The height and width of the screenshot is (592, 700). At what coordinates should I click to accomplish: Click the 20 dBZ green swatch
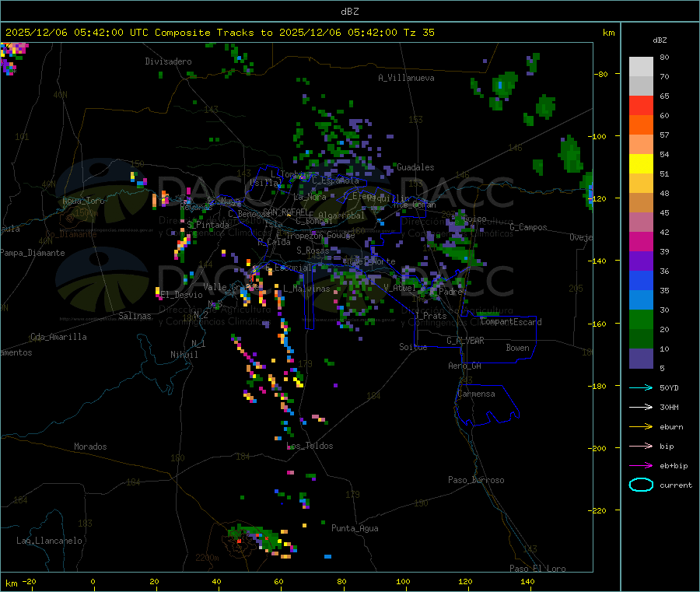[641, 339]
